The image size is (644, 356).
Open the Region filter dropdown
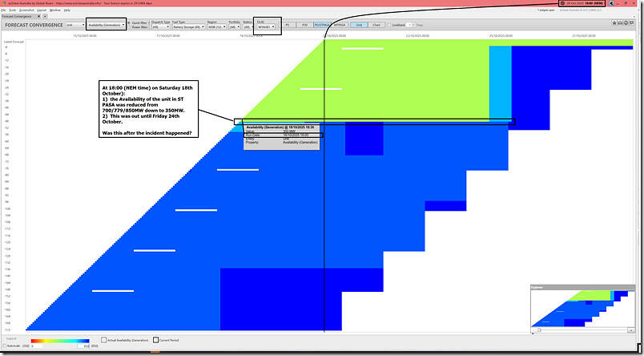[215, 26]
